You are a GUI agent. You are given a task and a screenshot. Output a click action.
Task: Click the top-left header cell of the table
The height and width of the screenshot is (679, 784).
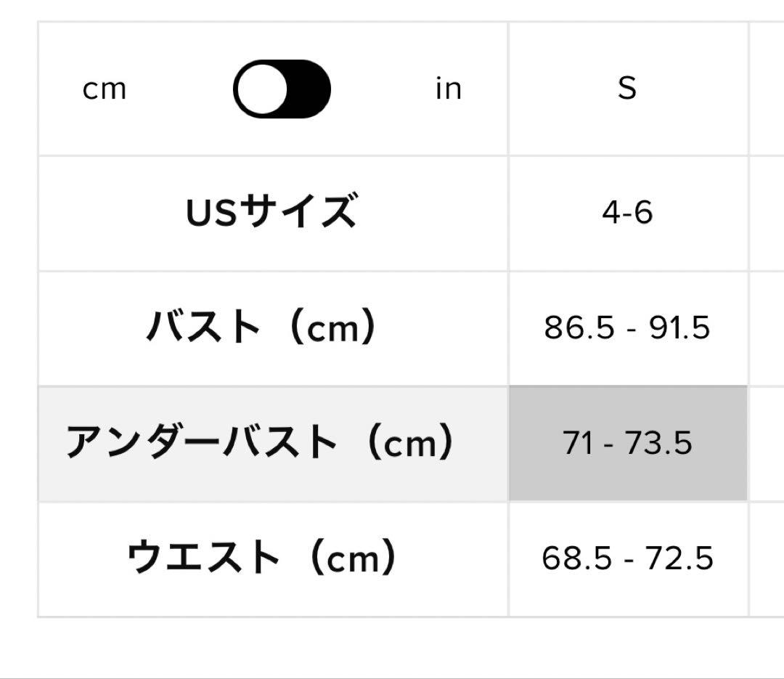tap(272, 89)
